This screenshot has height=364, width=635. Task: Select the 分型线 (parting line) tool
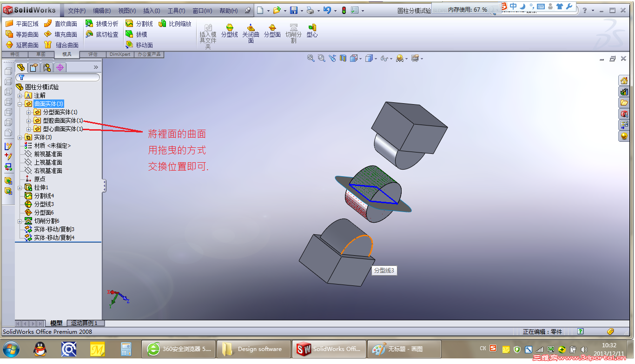pos(230,31)
